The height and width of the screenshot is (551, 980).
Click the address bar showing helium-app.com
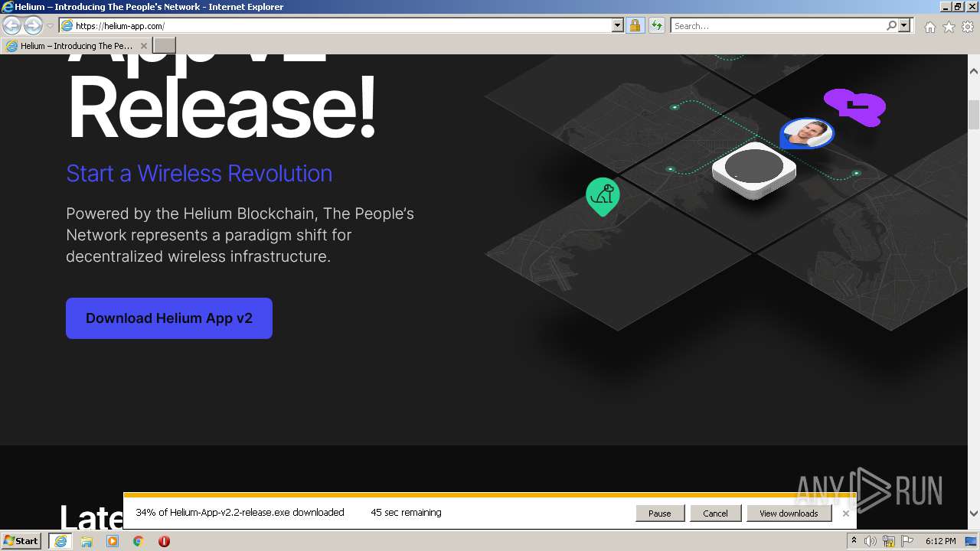click(335, 25)
